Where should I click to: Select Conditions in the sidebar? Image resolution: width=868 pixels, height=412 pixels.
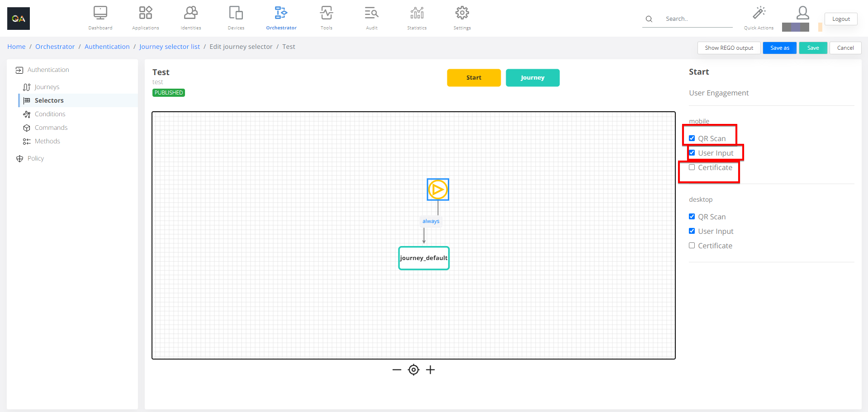coord(50,114)
